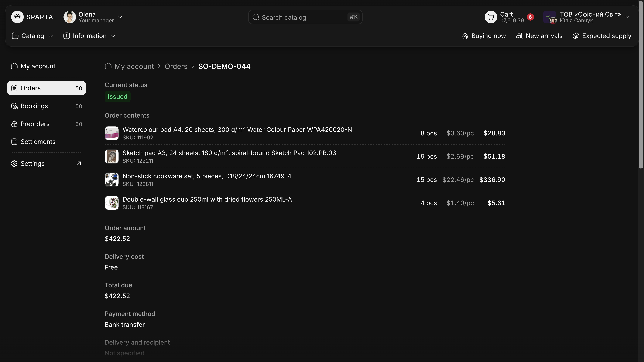644x362 pixels.
Task: Open Settings in the sidebar
Action: point(47,164)
